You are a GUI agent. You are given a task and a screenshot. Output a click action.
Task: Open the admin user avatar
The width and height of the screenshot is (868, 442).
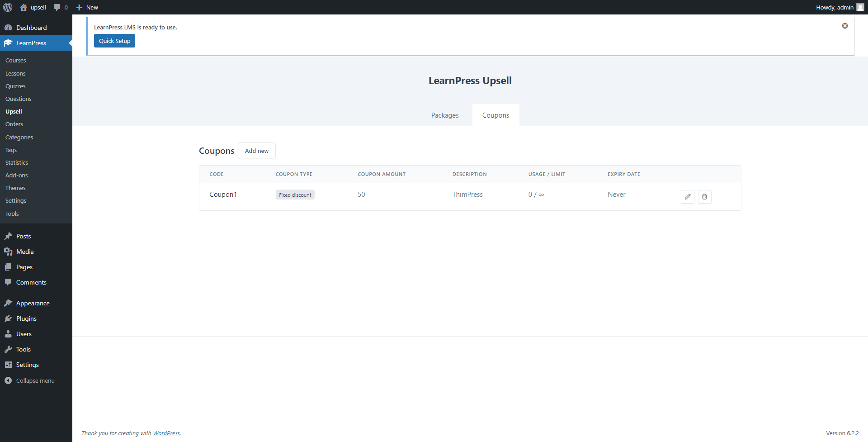[x=860, y=7]
